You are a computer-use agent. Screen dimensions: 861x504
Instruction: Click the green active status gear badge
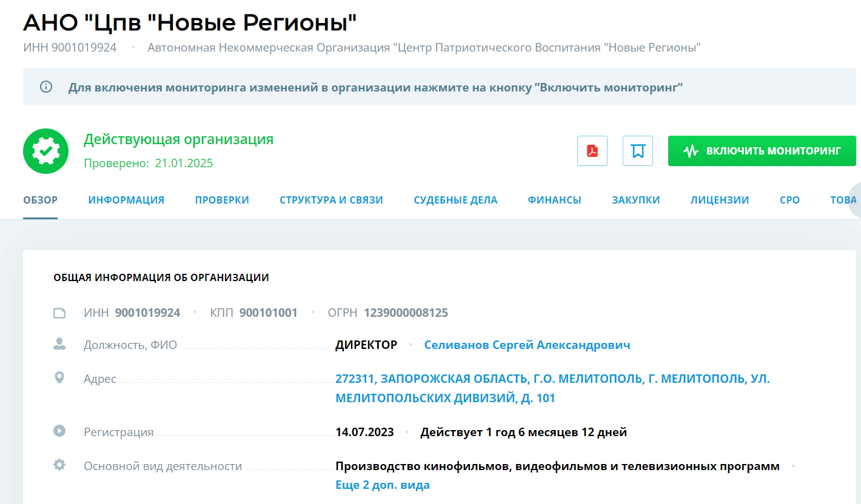point(45,151)
